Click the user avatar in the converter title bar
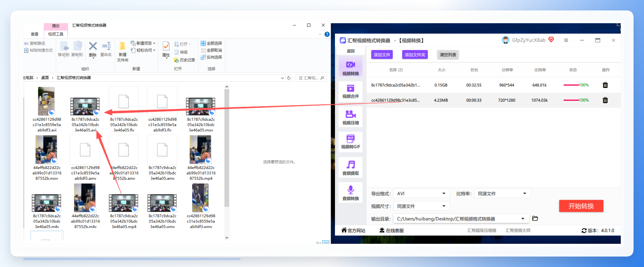The image size is (644, 267). (506, 40)
